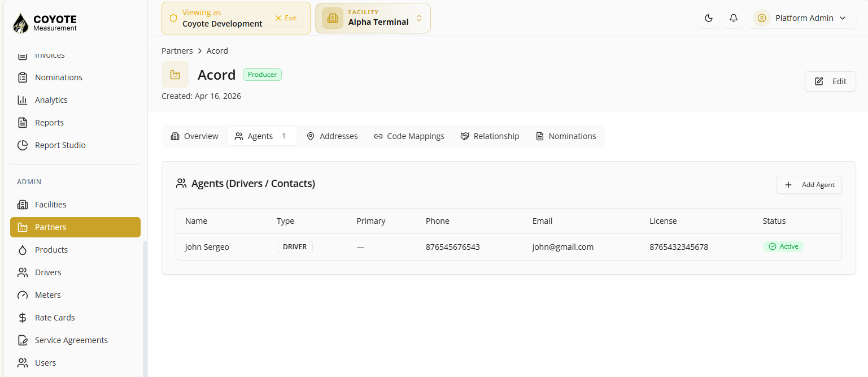Click the Created: Apr 16, 2026 text
The height and width of the screenshot is (377, 868).
201,96
